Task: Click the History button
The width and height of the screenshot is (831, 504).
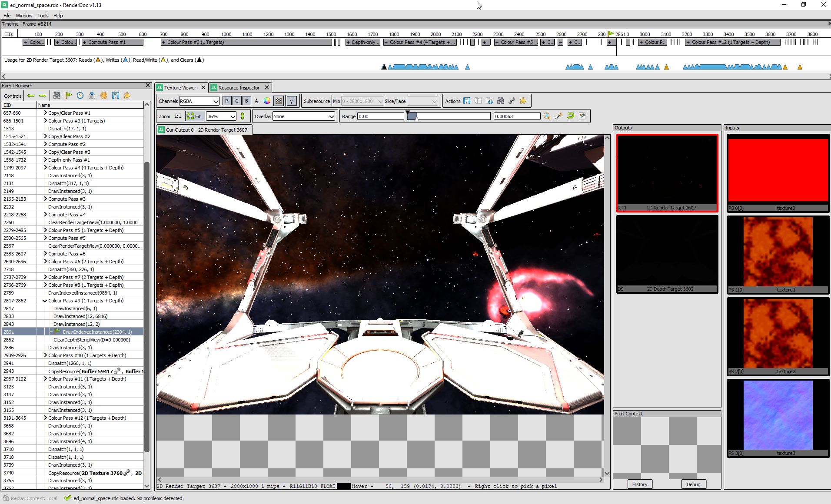Action: pos(639,484)
